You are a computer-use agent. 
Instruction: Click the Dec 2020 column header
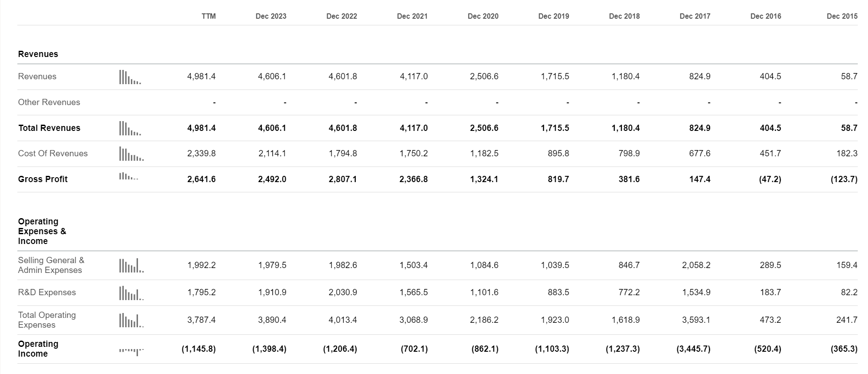point(483,16)
